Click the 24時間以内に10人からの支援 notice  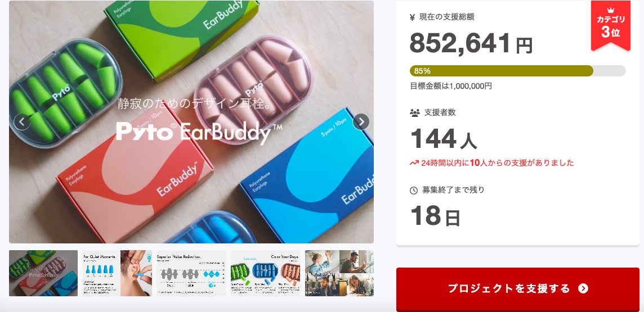coord(491,163)
